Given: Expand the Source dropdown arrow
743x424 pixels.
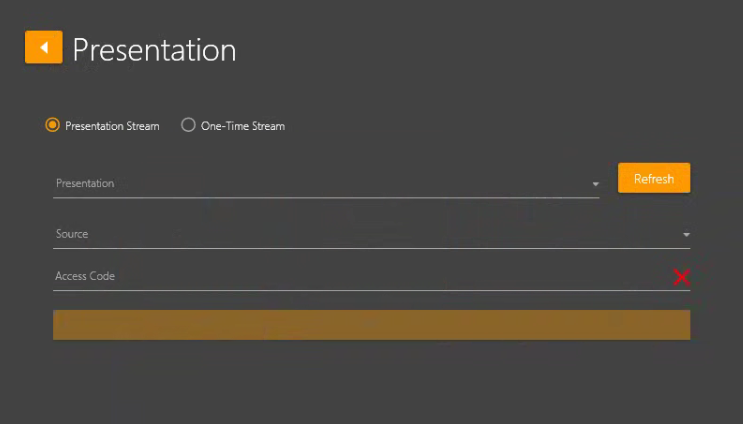Looking at the screenshot, I should (x=686, y=234).
